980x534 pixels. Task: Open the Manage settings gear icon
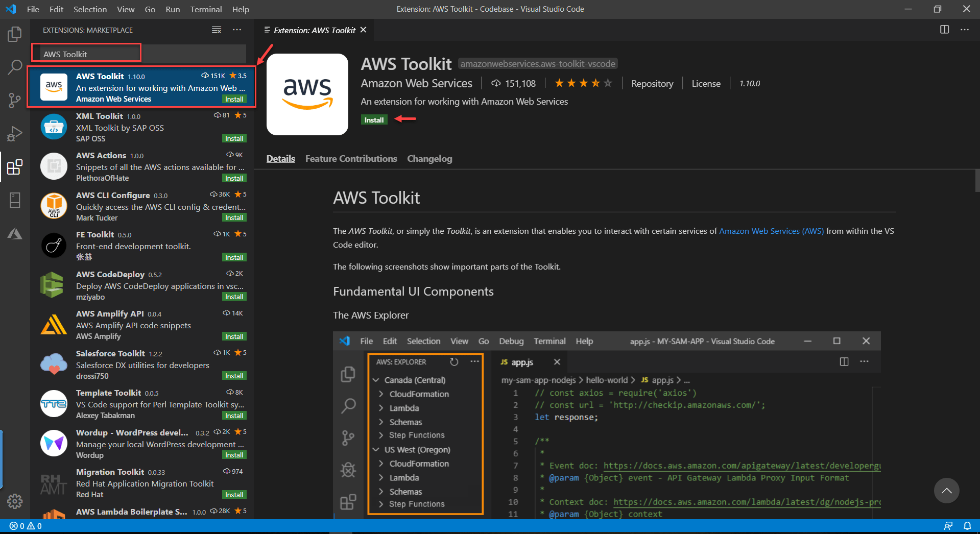(15, 501)
